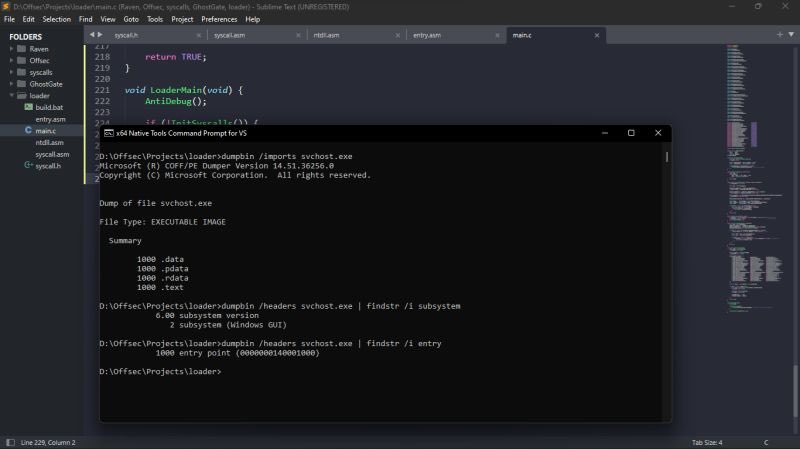
Task: Restore down the Sublime Text window
Action: (x=758, y=7)
